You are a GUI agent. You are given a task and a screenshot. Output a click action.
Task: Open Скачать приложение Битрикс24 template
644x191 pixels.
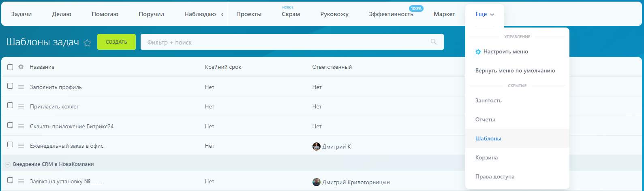click(x=72, y=126)
